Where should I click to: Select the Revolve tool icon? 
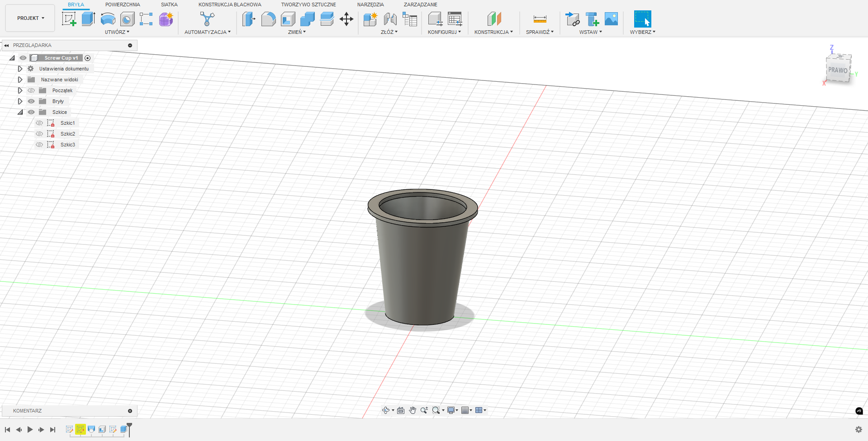tap(108, 19)
